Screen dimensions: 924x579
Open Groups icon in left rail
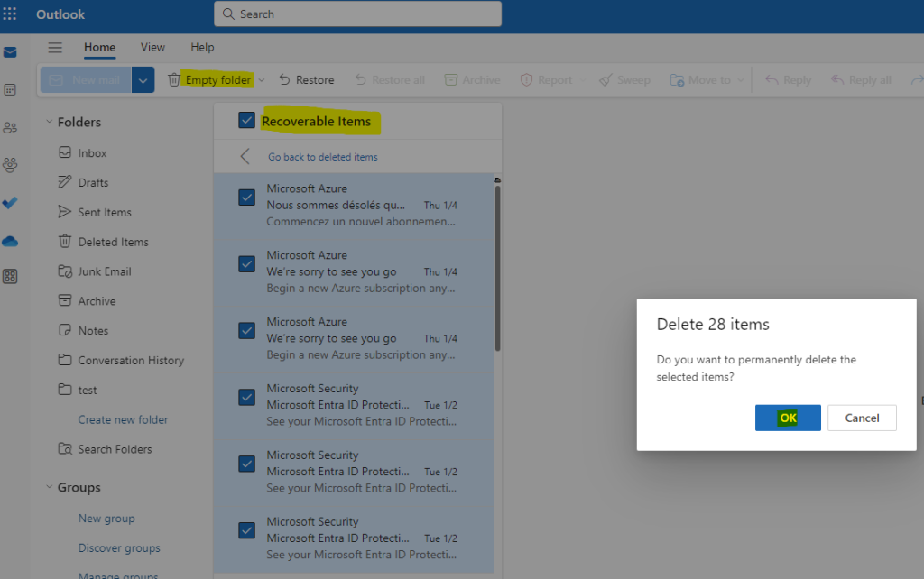pyautogui.click(x=10, y=165)
